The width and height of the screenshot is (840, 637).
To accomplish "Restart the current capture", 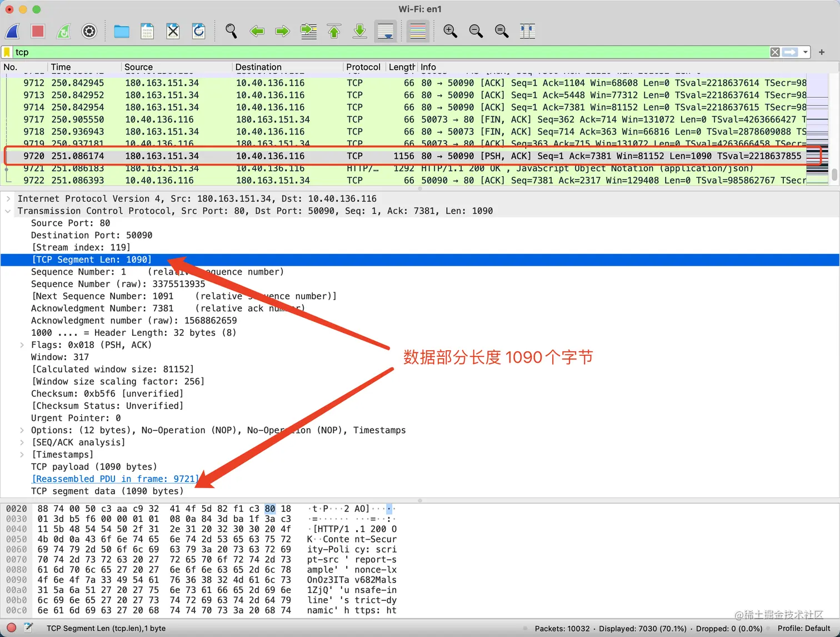I will [x=63, y=31].
